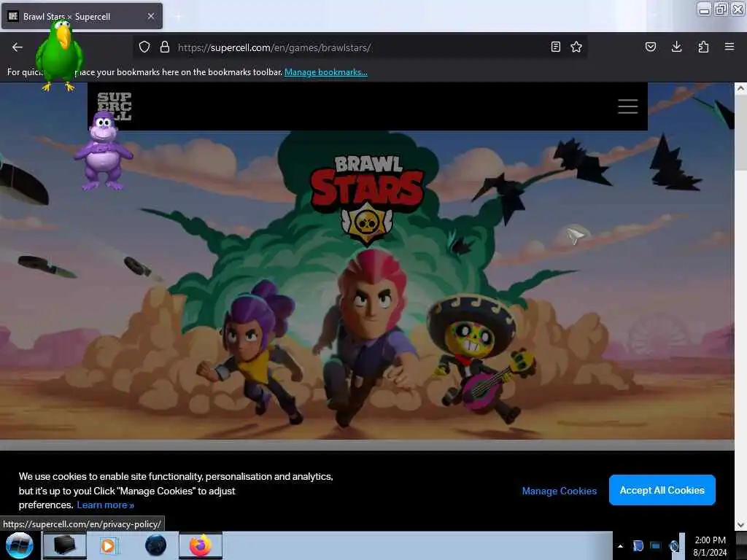
Task: Open the Extensions puzzle icon
Action: (x=703, y=47)
